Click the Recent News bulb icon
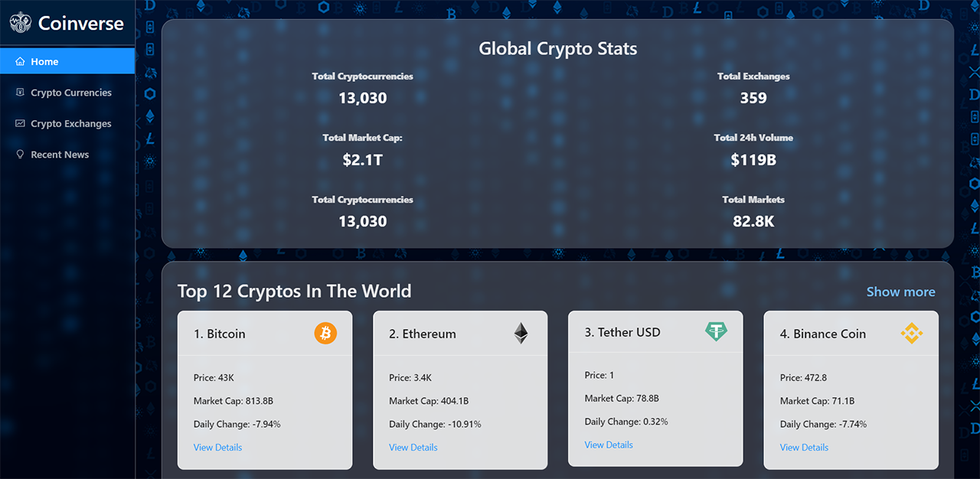980x479 pixels. [x=20, y=154]
